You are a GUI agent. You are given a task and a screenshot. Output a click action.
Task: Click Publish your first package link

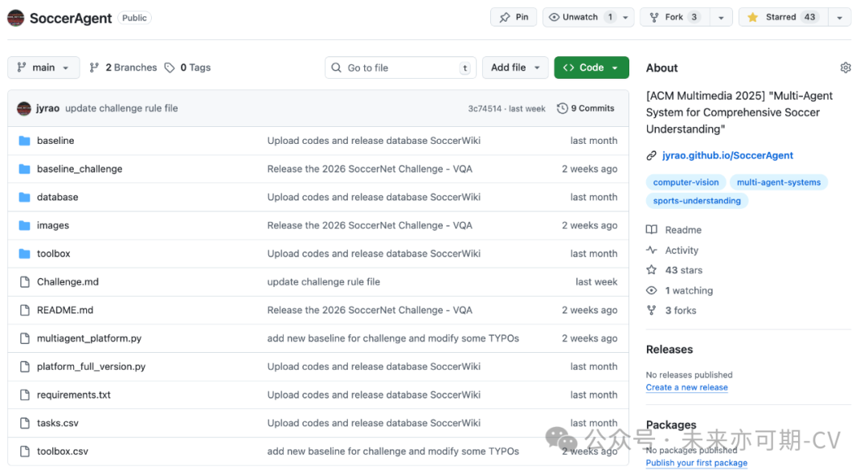[x=696, y=463]
